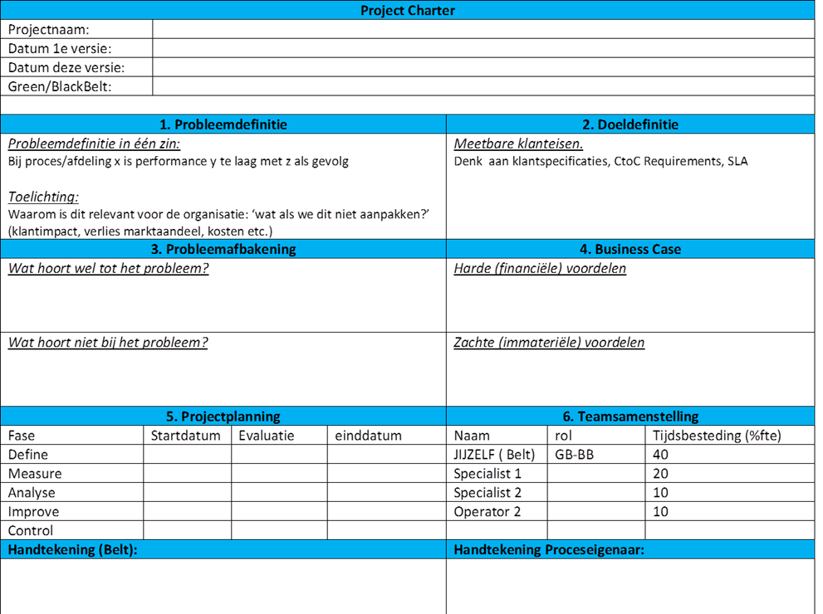Click the Fase column header
823x614 pixels.
[72, 435]
